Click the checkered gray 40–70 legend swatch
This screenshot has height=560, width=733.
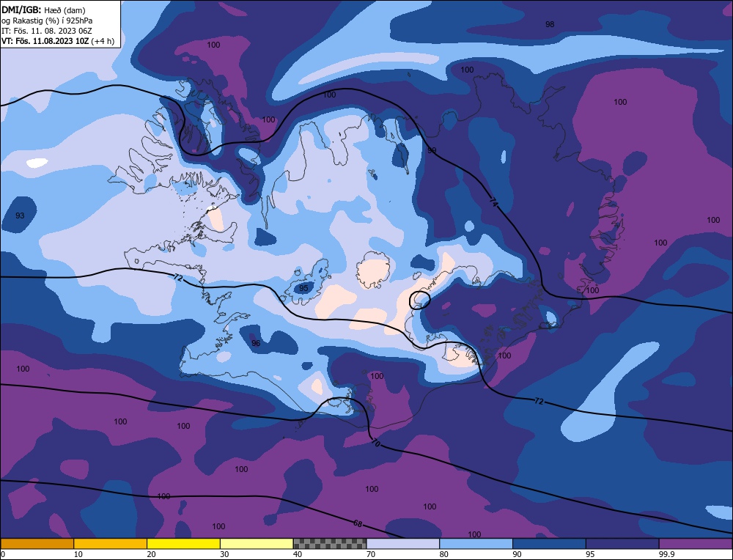[x=330, y=544]
